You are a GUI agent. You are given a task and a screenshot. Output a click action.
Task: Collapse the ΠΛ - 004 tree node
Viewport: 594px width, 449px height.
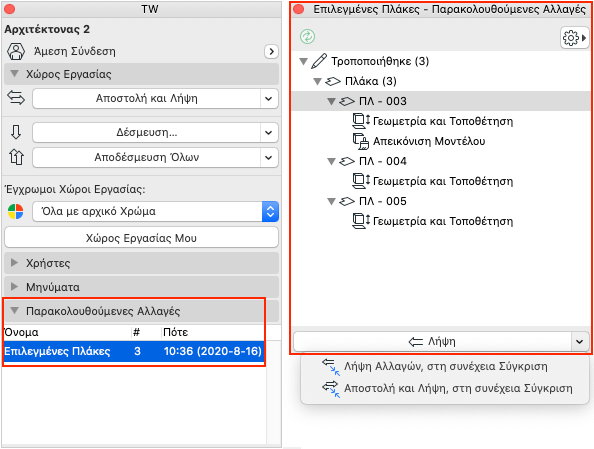pos(331,161)
